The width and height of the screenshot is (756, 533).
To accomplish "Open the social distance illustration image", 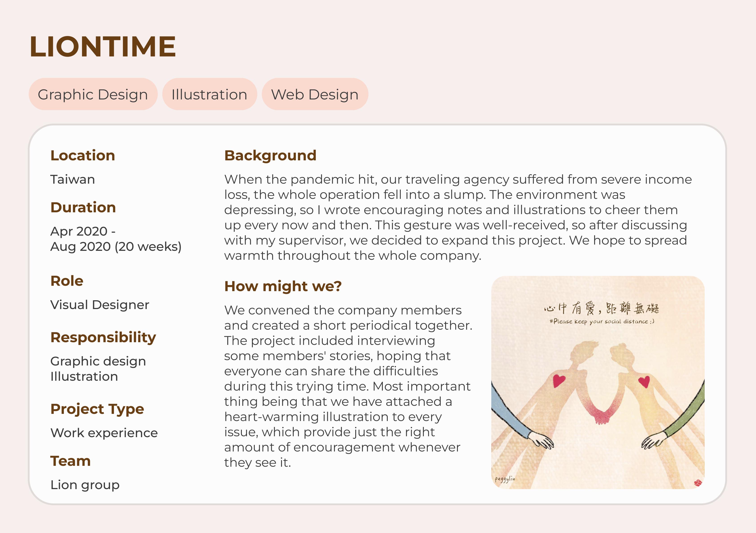I will (598, 382).
